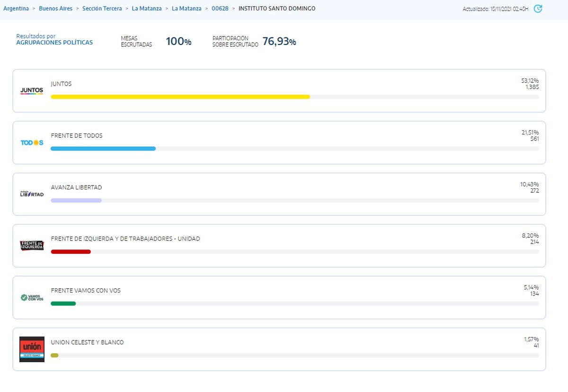Click the blue Frente de Todos bar
Screen dimensions: 568x392
click(x=103, y=149)
